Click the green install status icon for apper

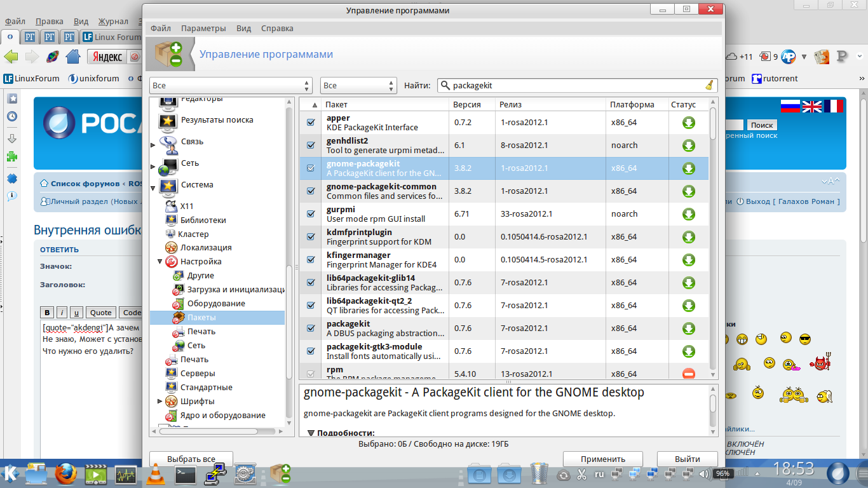[x=688, y=123]
